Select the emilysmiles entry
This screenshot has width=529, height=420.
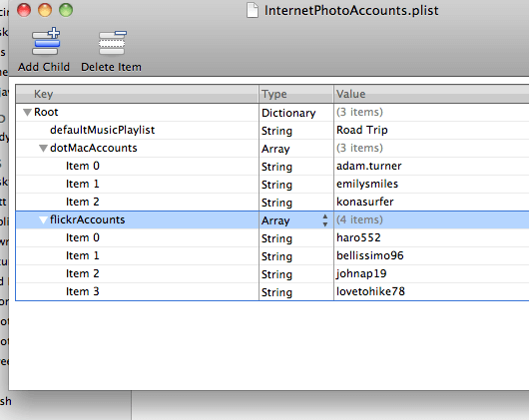tap(367, 184)
